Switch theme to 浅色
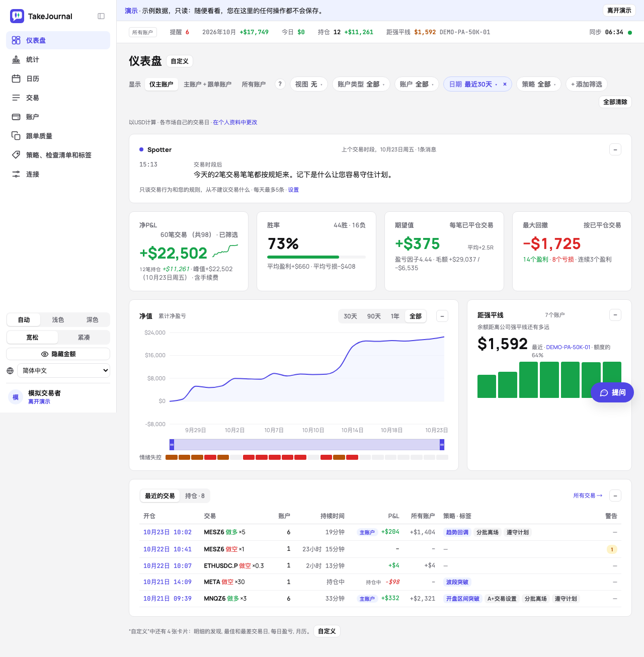 point(58,320)
